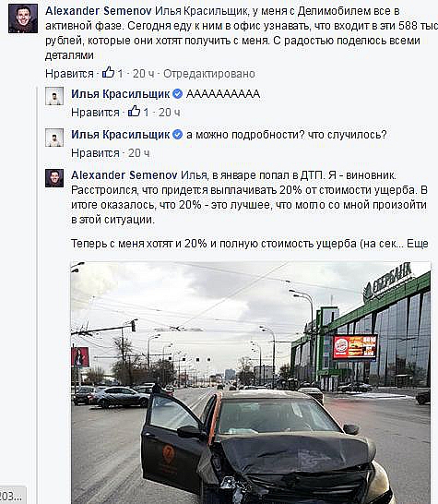Click '20 ч' timestamp of the first comment
438x504 pixels.
144,74
